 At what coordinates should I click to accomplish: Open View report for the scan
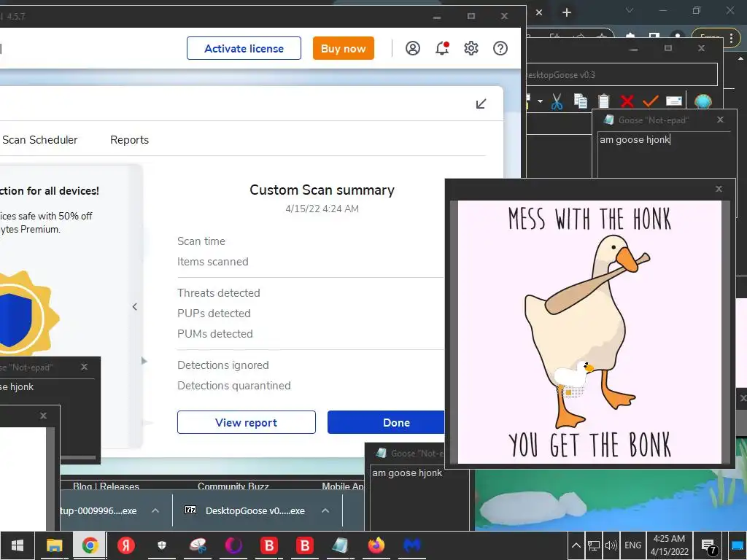[x=247, y=422]
